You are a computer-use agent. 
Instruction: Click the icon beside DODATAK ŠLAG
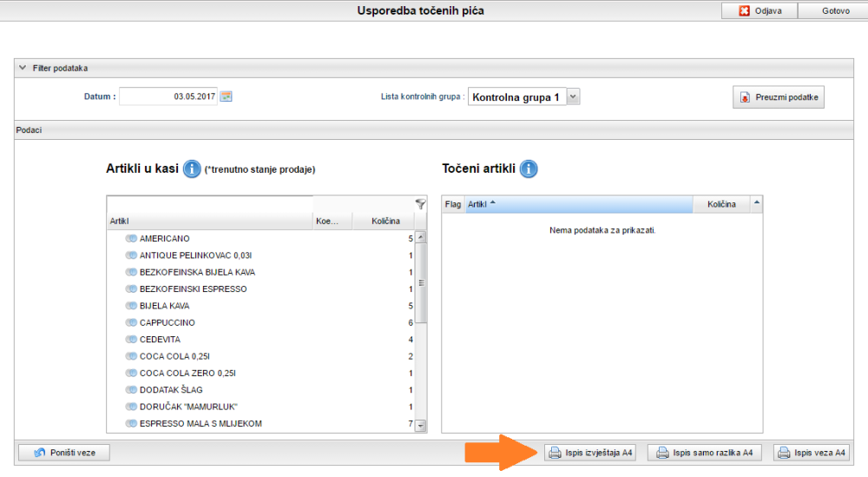131,390
